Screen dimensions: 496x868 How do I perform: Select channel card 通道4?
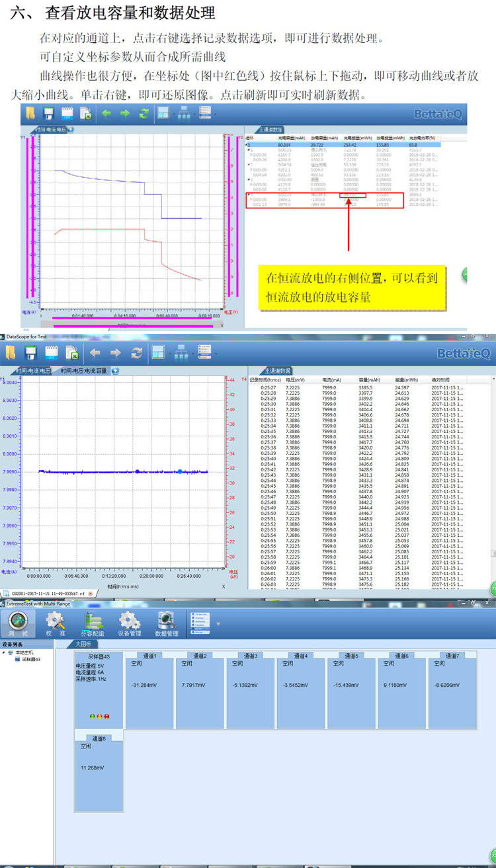(300, 690)
